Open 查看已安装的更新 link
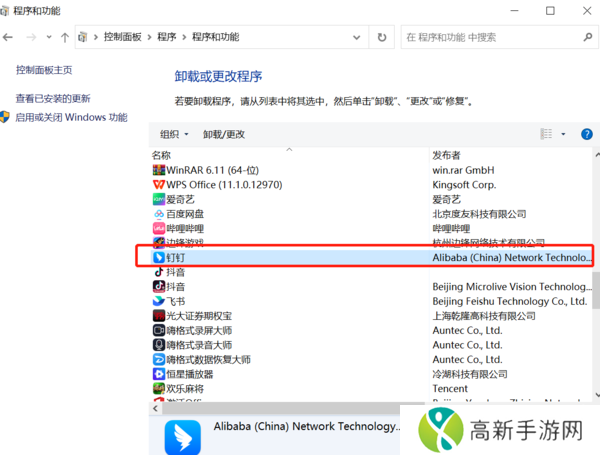Image resolution: width=600 pixels, height=455 pixels. click(53, 99)
